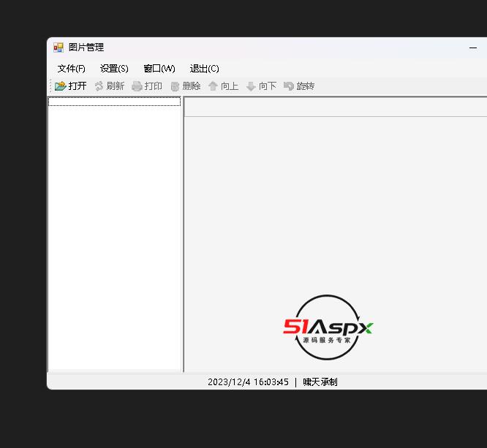Click the 旋转 rotate icon
This screenshot has height=448, width=487.
[x=289, y=86]
